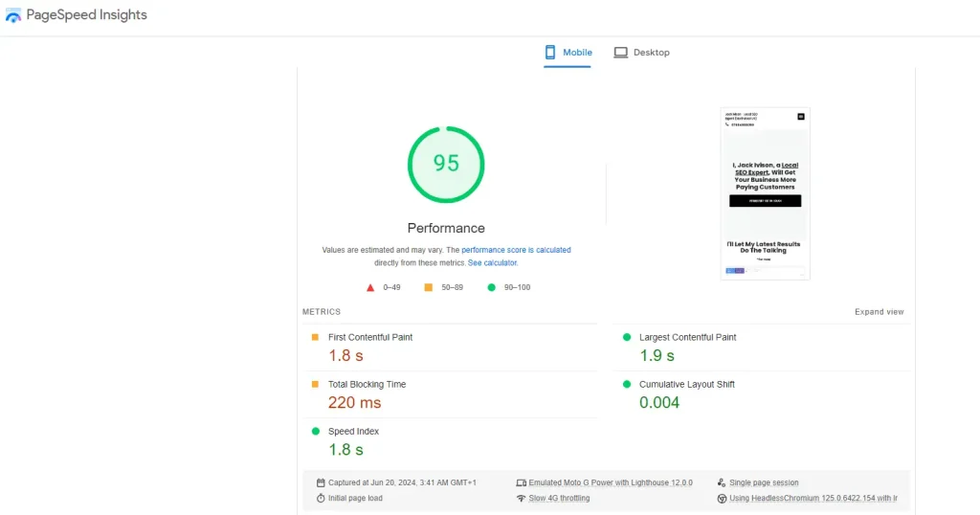
Task: Click the Speed Index green circle icon
Action: pyautogui.click(x=315, y=432)
